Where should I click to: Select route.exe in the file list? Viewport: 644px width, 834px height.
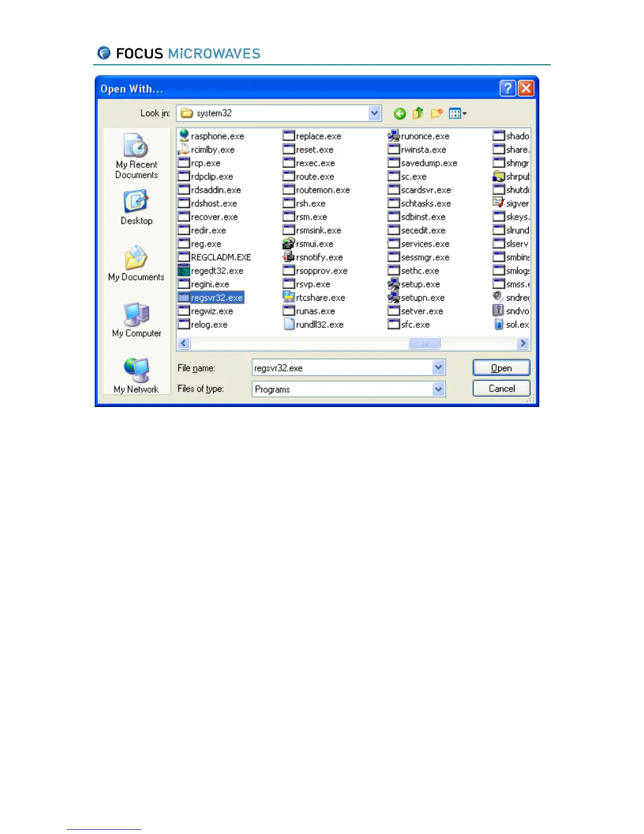click(309, 176)
